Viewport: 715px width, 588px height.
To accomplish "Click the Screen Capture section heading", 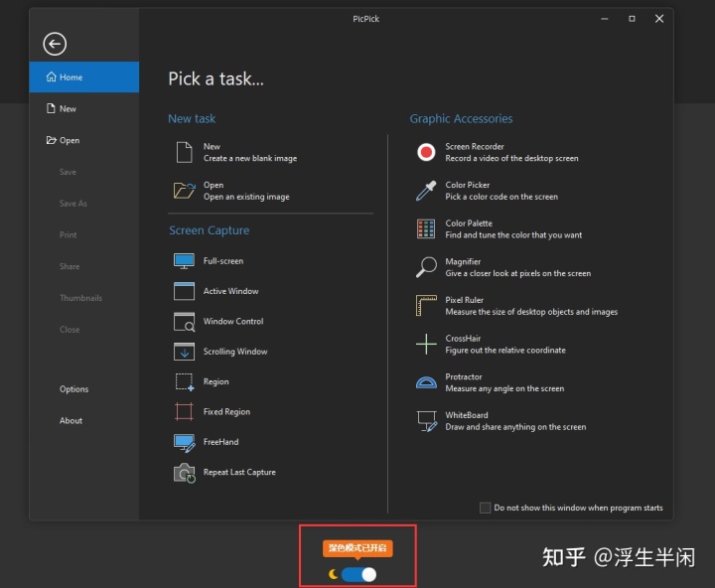I will [209, 230].
